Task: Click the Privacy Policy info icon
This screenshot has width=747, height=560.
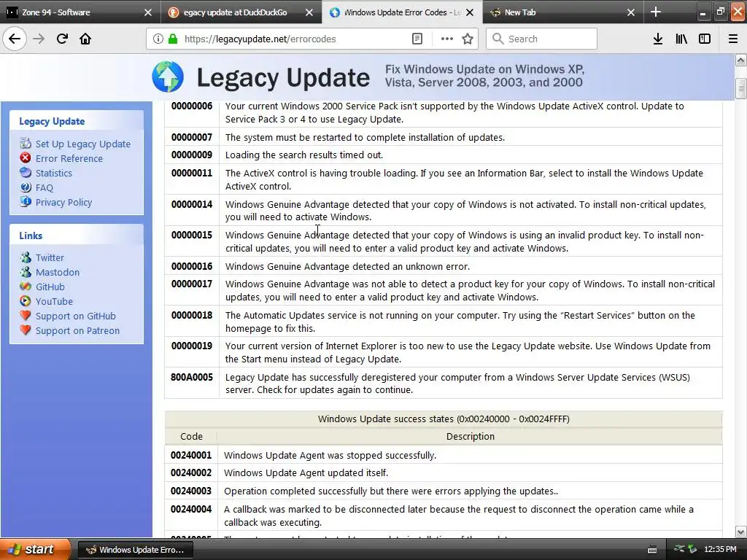Action: coord(26,201)
